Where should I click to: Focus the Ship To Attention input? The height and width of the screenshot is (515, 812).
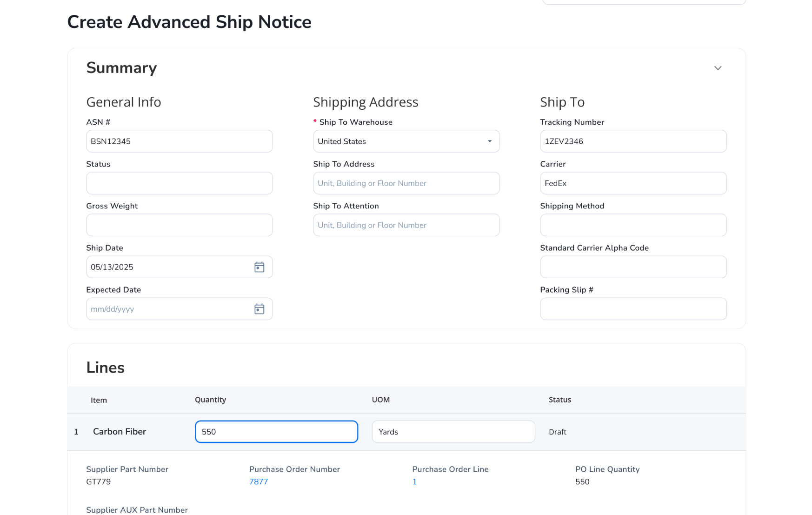[x=406, y=225]
